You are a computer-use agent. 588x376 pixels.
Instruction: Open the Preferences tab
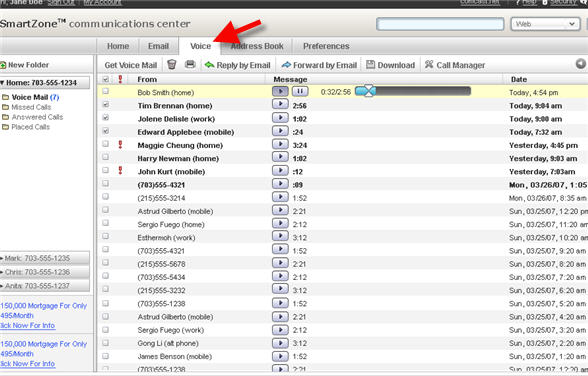click(326, 46)
